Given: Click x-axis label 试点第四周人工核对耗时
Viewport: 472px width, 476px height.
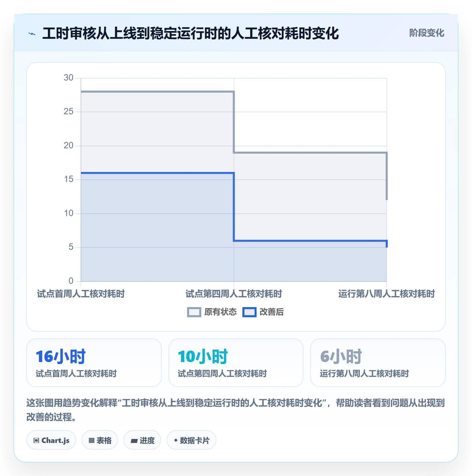Looking at the screenshot, I should [x=234, y=294].
